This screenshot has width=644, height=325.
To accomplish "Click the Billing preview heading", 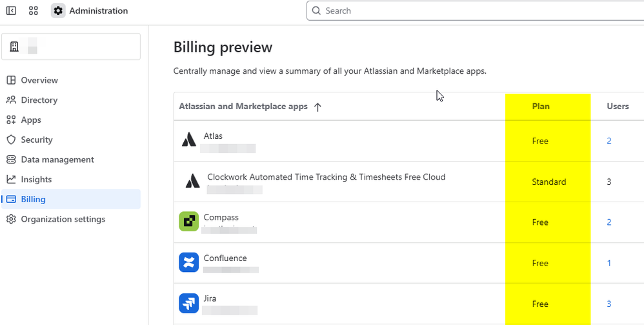I will (x=223, y=47).
